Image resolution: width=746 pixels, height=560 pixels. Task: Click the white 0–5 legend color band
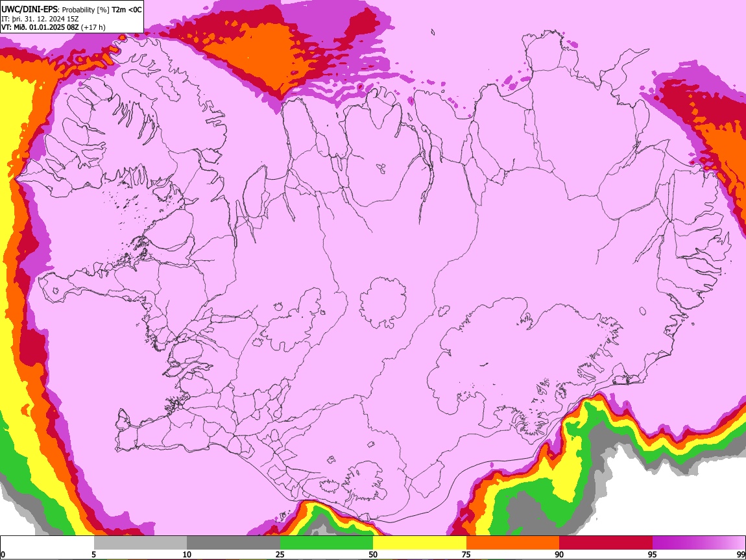47,542
